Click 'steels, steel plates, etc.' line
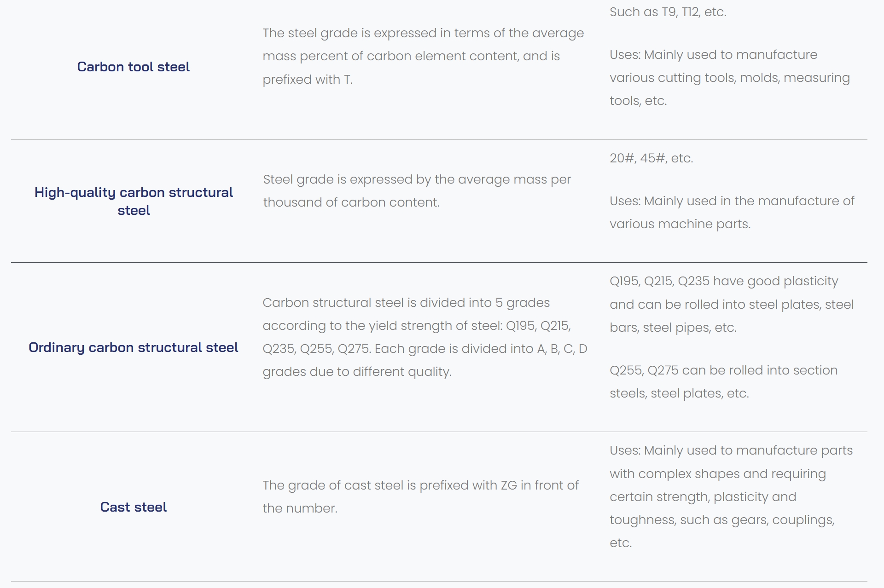The height and width of the screenshot is (588, 884). click(679, 393)
